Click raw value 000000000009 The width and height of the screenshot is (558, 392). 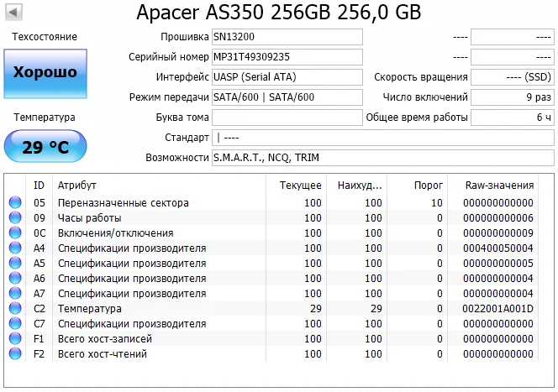497,233
